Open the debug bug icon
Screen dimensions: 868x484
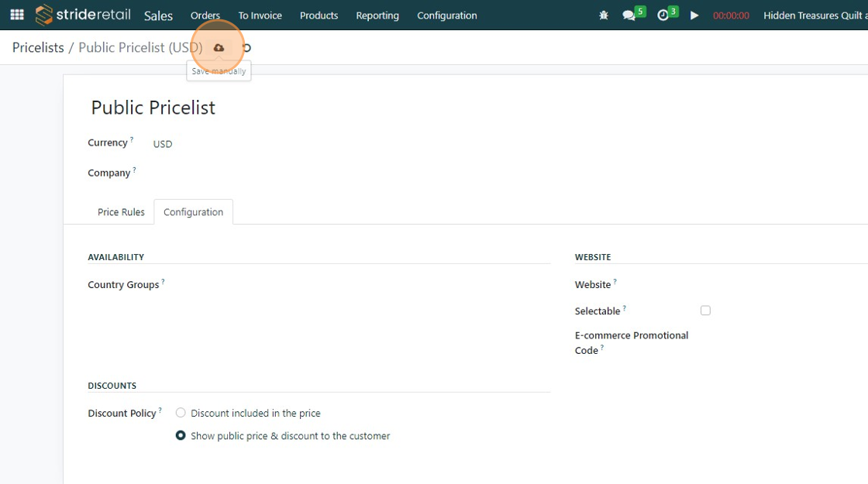[604, 15]
